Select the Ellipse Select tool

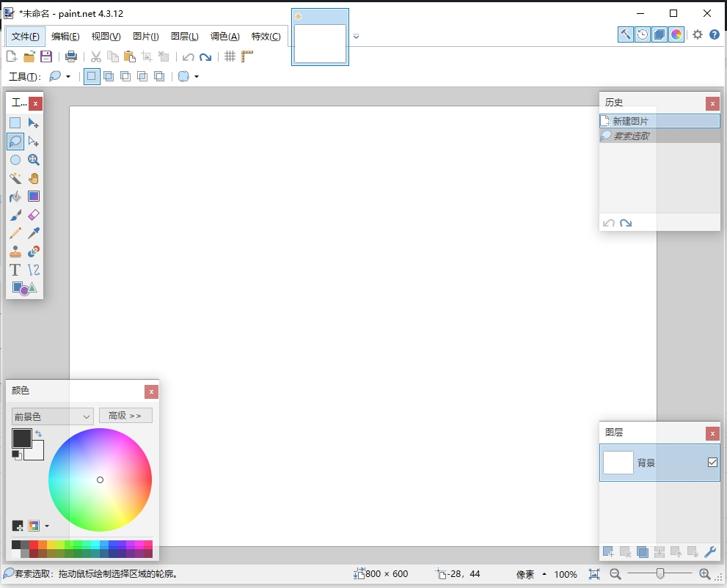[15, 160]
